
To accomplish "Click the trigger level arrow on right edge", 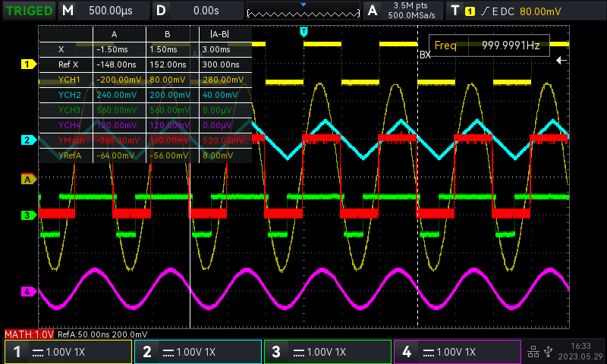I will coord(561,60).
